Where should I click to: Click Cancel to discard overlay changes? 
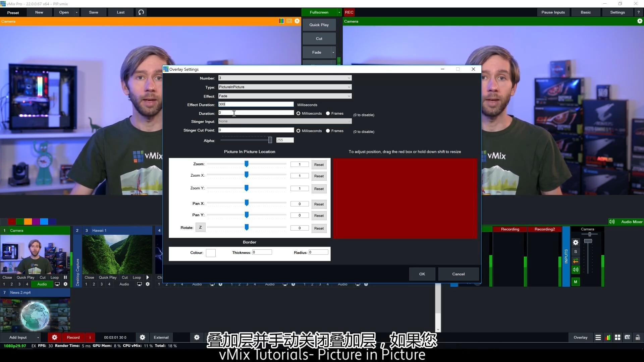(x=458, y=274)
